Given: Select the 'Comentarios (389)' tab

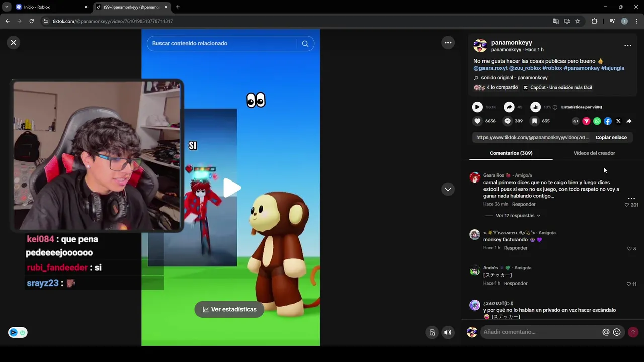Looking at the screenshot, I should pyautogui.click(x=511, y=153).
